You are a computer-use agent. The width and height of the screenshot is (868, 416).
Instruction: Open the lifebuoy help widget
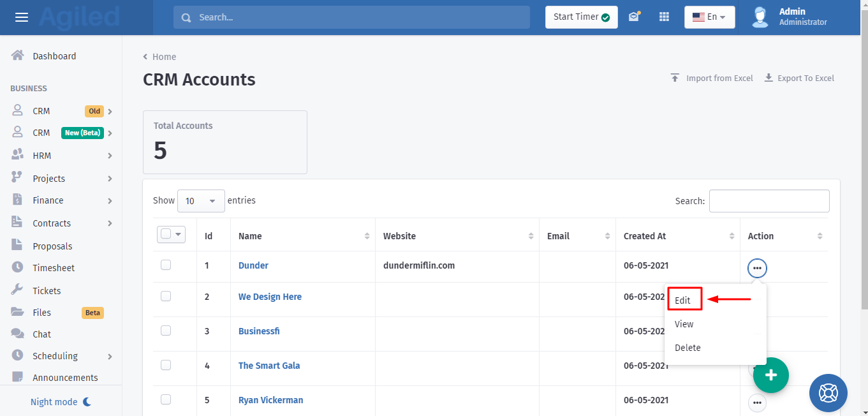tap(828, 393)
